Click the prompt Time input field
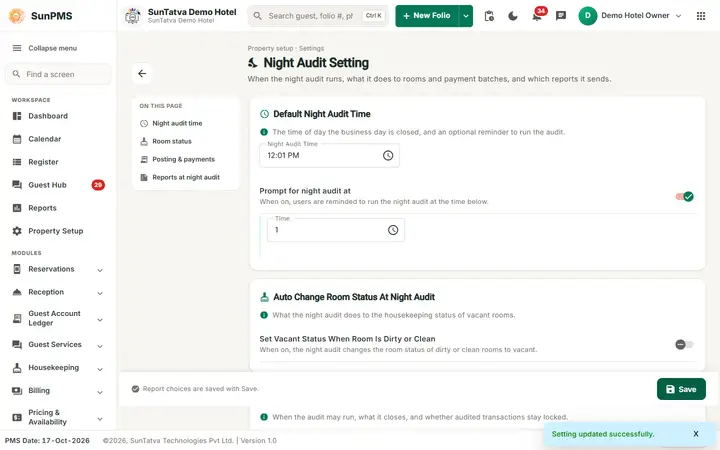 click(336, 230)
